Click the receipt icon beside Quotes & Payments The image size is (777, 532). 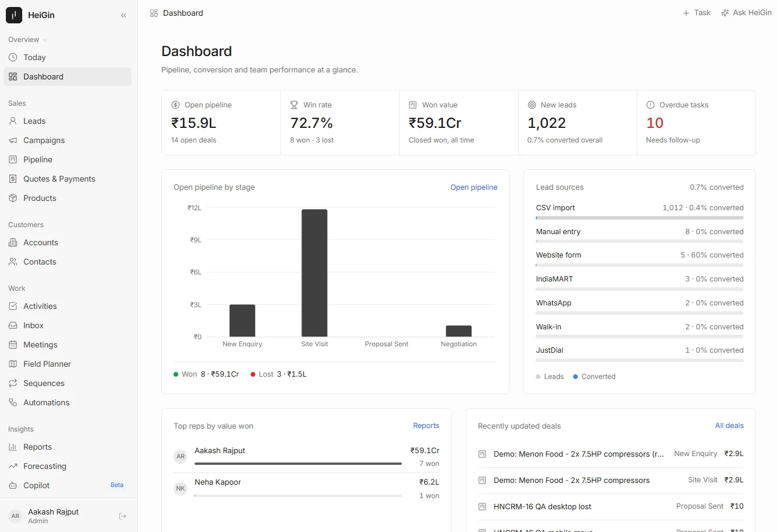(13, 179)
